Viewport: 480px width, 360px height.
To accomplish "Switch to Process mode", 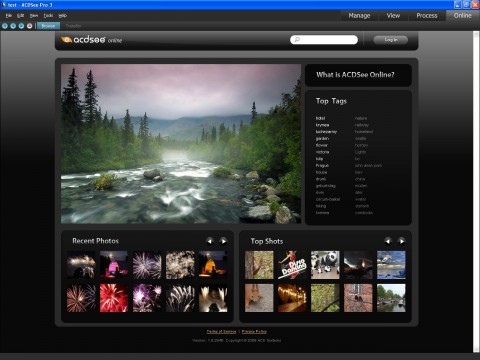I will [x=427, y=16].
